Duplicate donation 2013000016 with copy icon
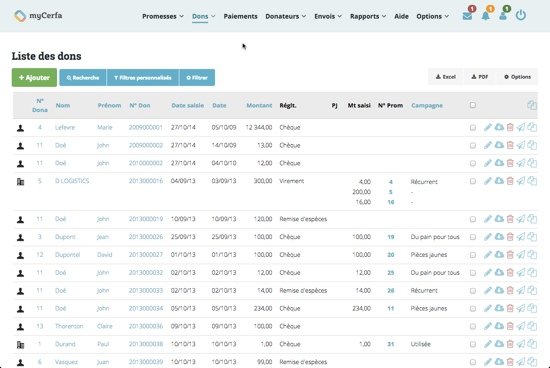This screenshot has height=368, width=550. click(532, 181)
